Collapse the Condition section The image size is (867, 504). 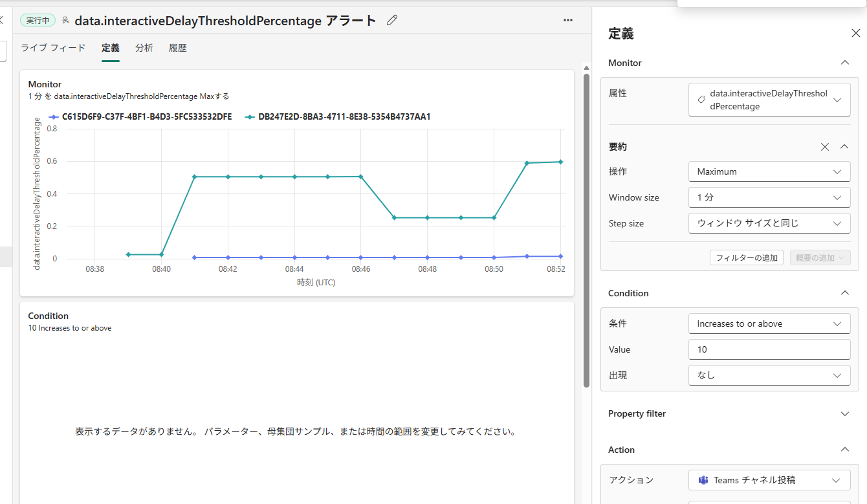[844, 293]
